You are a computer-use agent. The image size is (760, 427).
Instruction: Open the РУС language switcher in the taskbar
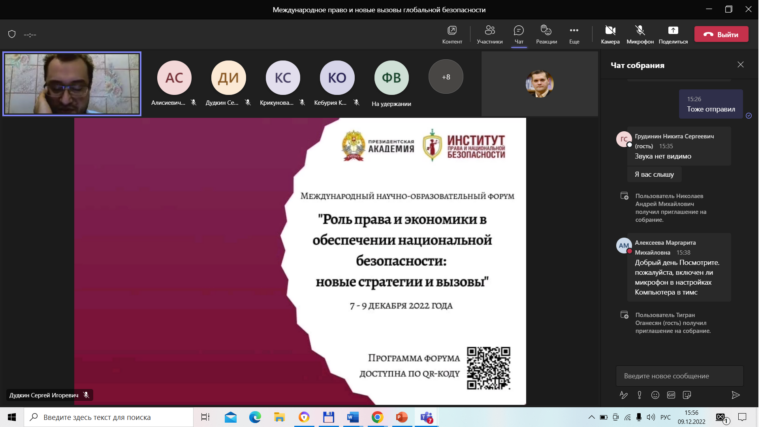(x=664, y=417)
